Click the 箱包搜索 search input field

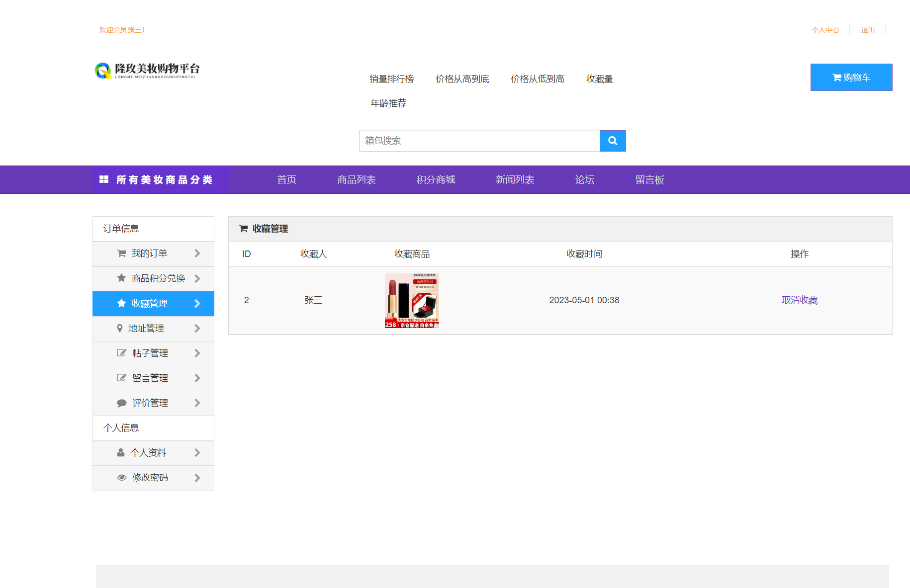click(479, 141)
